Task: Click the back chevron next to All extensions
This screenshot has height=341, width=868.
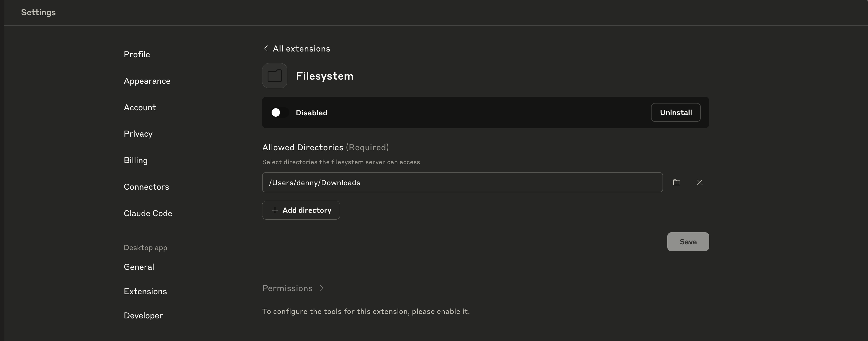Action: [x=266, y=49]
